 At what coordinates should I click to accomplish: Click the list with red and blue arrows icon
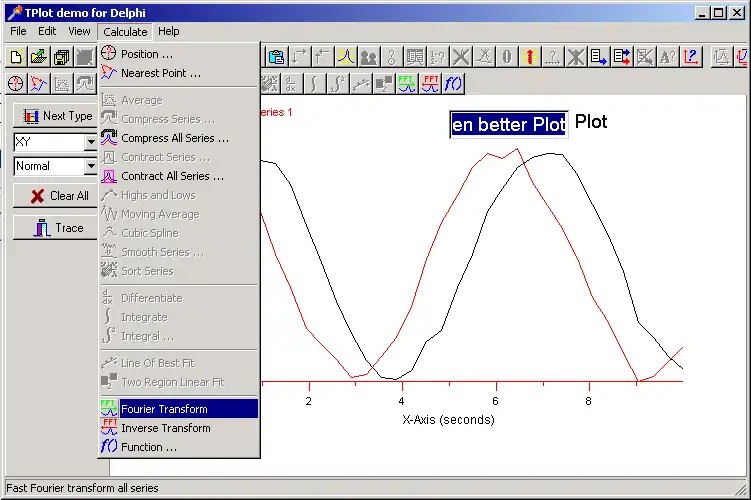pos(621,57)
